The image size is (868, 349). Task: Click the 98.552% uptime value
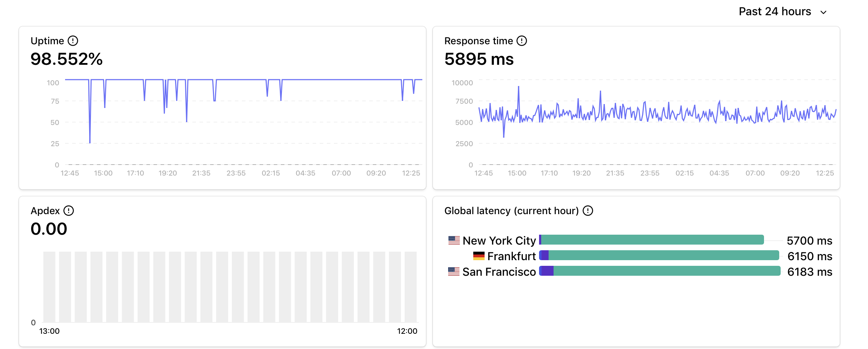66,59
